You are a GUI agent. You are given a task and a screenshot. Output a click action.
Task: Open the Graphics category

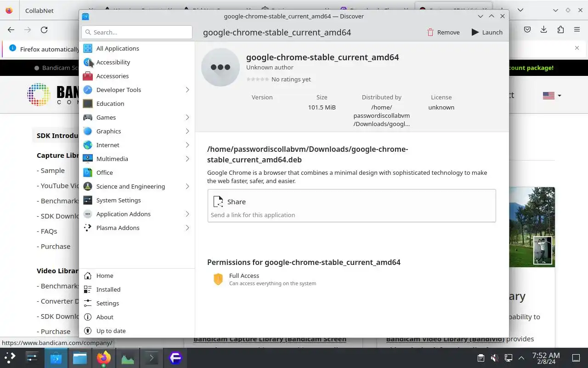click(x=137, y=131)
